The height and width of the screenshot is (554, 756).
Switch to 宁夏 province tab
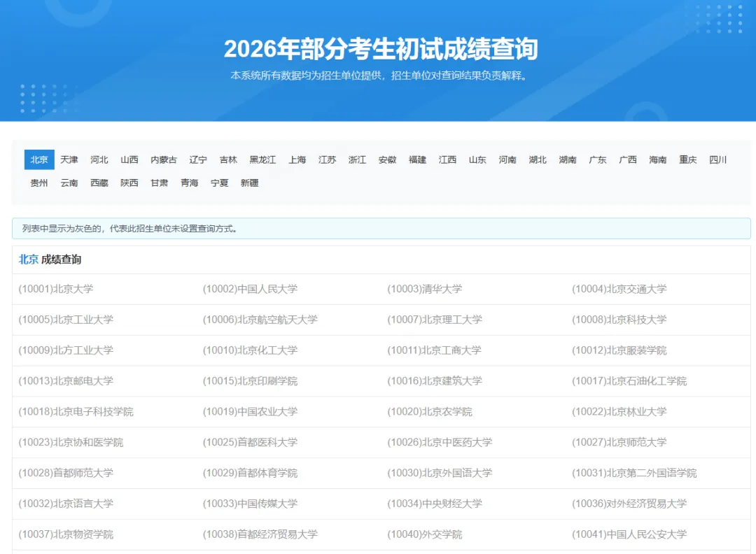219,183
